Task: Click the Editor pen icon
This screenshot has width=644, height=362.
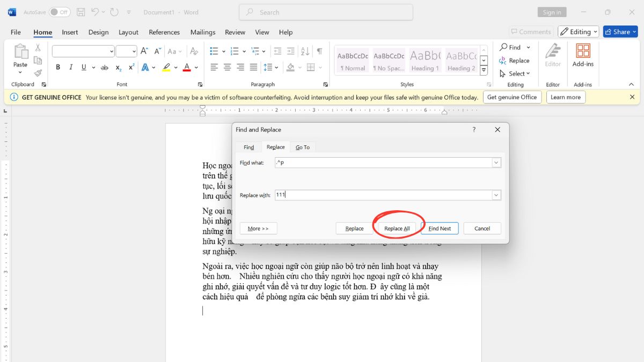Action: (553, 51)
